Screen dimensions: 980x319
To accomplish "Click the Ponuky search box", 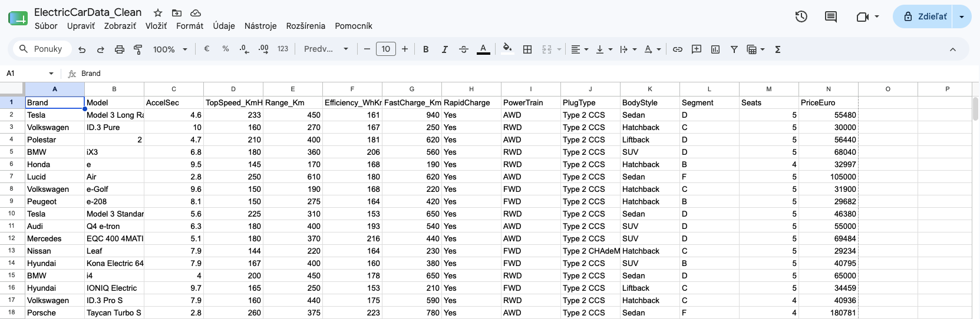I will point(41,49).
